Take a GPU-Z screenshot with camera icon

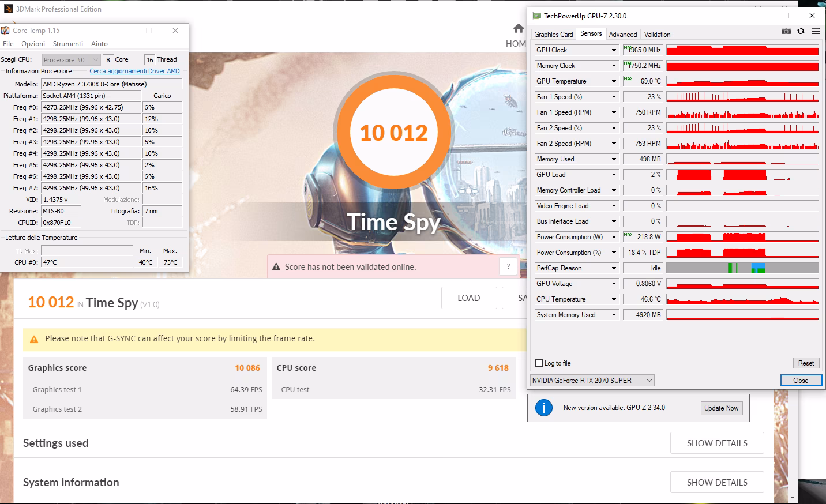[x=786, y=31]
